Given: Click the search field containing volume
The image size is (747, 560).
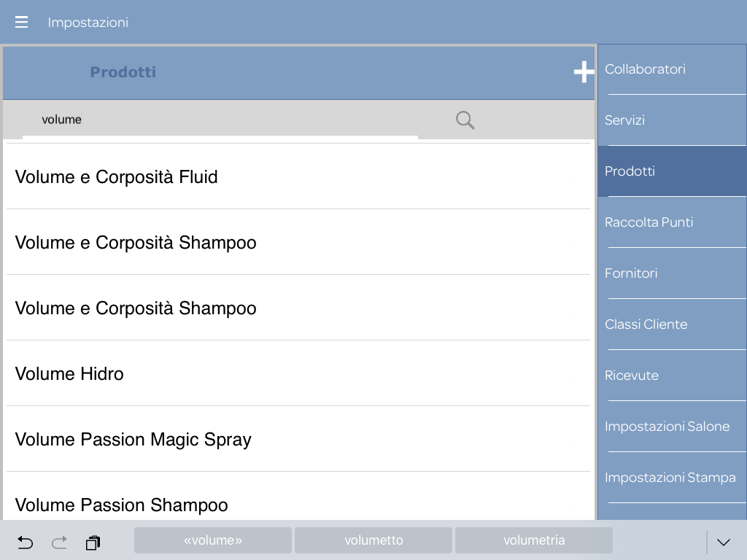Looking at the screenshot, I should (x=219, y=120).
